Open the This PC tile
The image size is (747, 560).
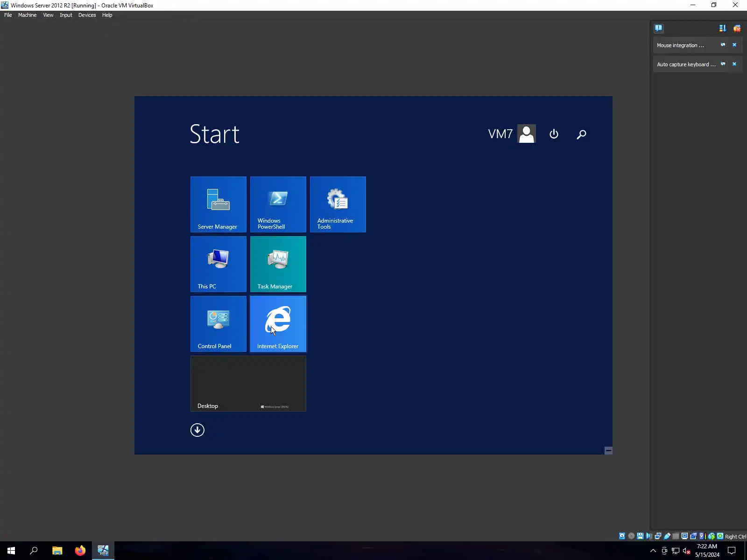click(218, 264)
